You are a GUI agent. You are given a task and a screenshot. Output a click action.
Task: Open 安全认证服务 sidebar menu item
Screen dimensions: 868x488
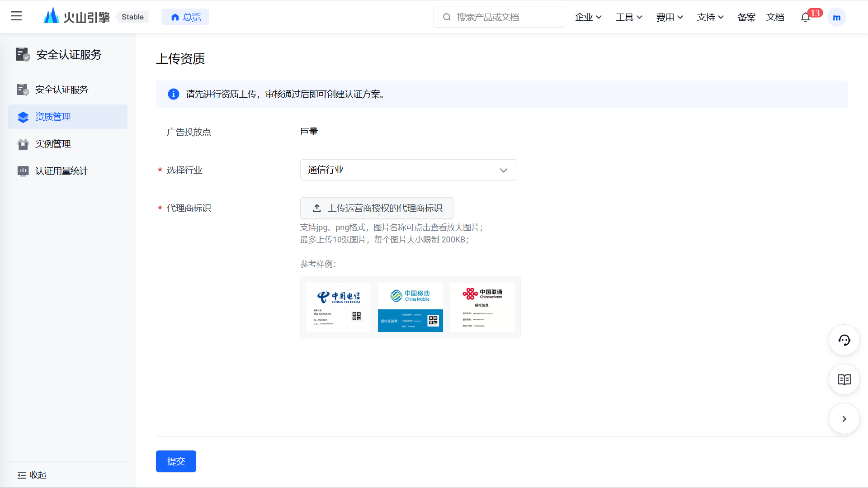(x=68, y=90)
